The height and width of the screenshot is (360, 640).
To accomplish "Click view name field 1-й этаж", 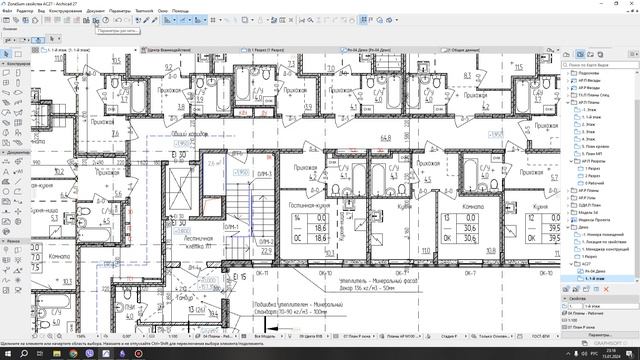I will pos(611,306).
